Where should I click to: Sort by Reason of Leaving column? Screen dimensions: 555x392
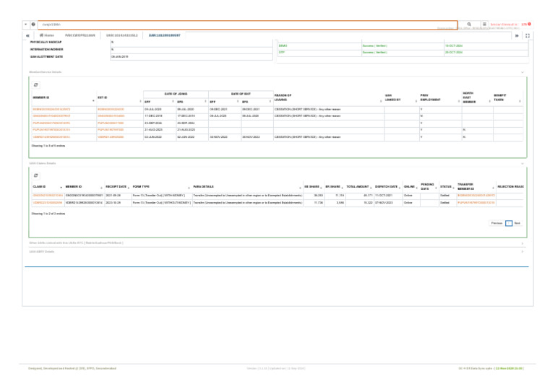[x=328, y=97]
